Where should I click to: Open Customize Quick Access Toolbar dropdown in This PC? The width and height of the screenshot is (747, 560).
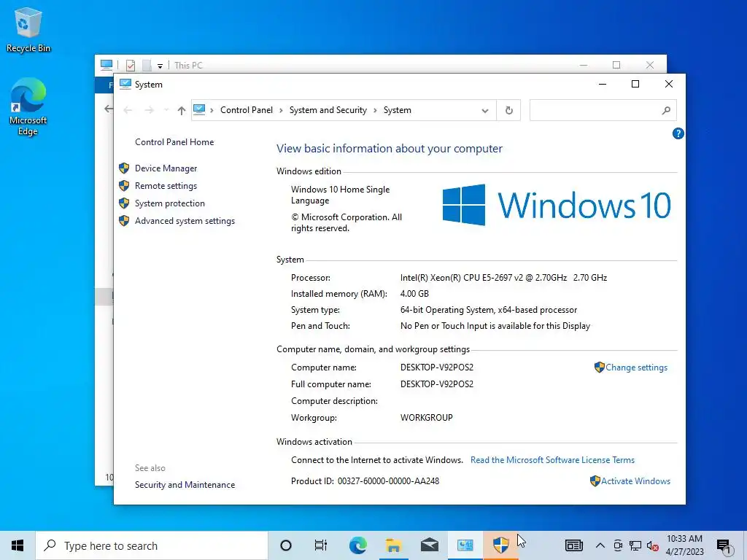pyautogui.click(x=160, y=66)
